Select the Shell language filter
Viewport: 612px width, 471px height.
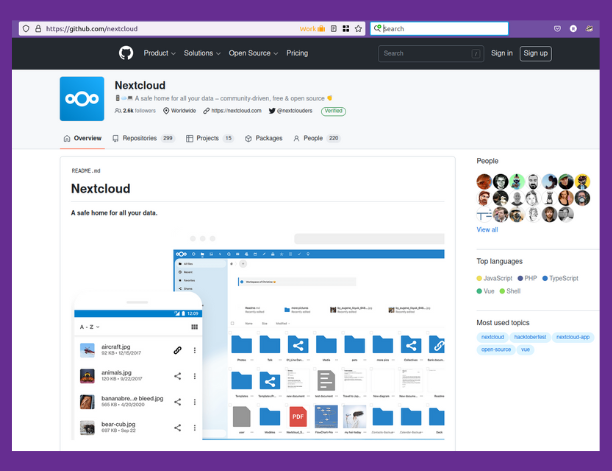510,291
